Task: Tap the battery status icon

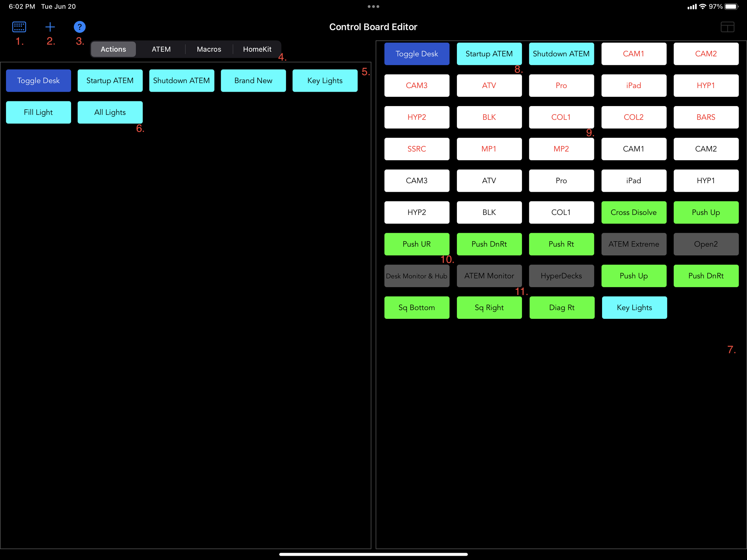Action: [731, 6]
